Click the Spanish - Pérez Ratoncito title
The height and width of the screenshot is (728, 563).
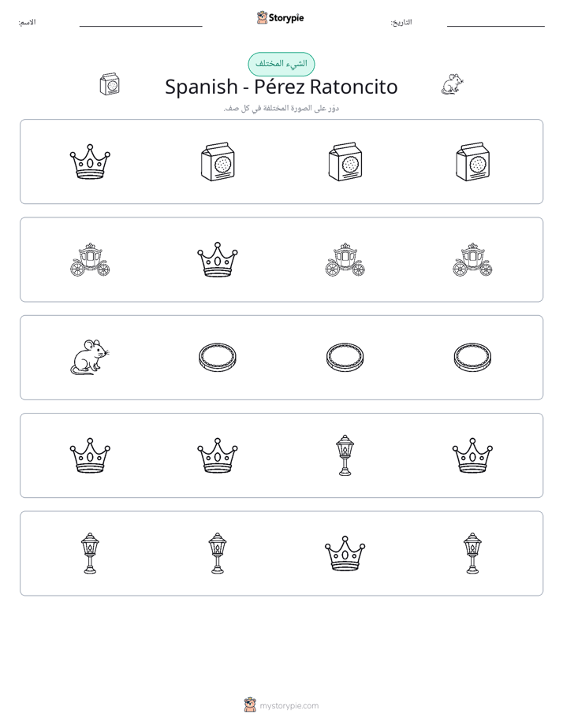(281, 87)
